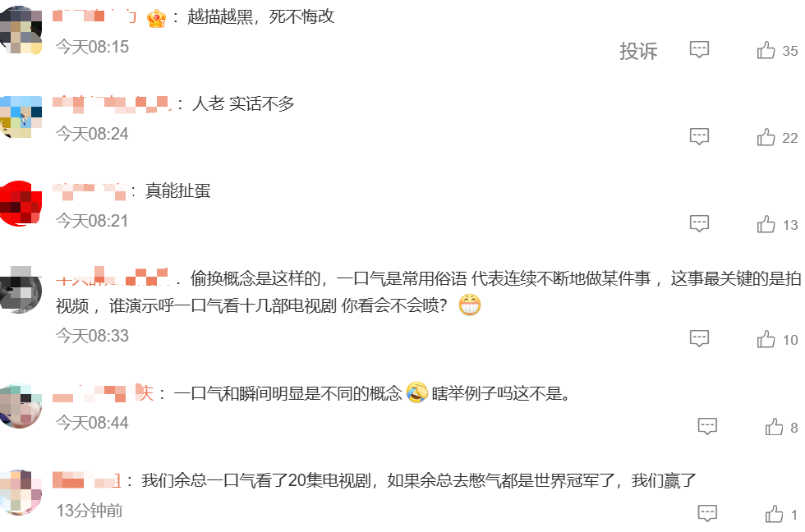Reply to the comment posted 13分钟前

(x=707, y=513)
